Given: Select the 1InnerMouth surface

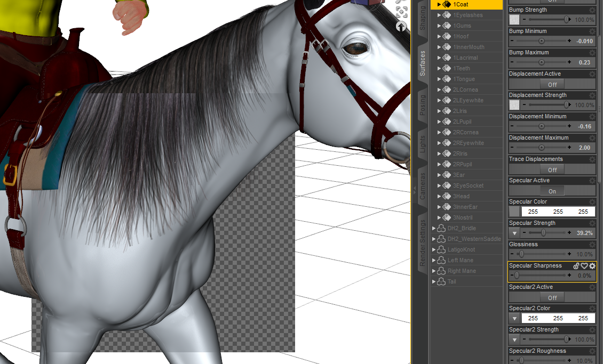Looking at the screenshot, I should tap(469, 47).
